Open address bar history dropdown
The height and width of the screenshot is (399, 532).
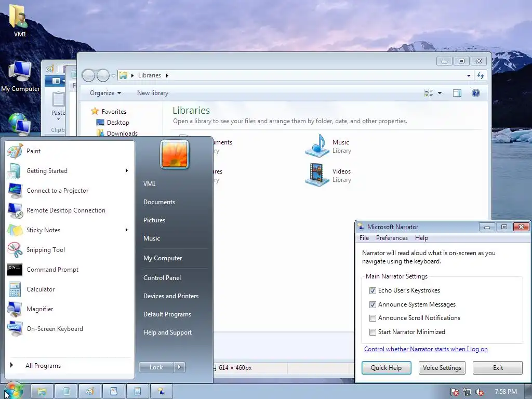469,76
